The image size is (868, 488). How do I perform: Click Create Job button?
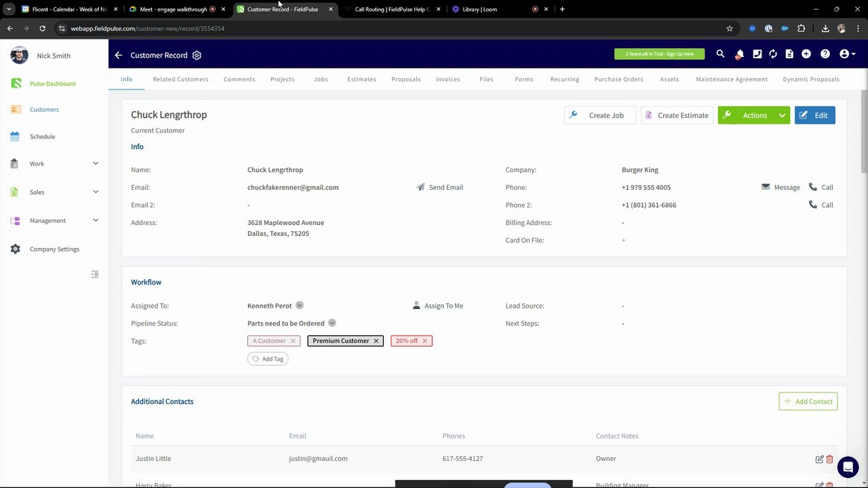click(600, 115)
